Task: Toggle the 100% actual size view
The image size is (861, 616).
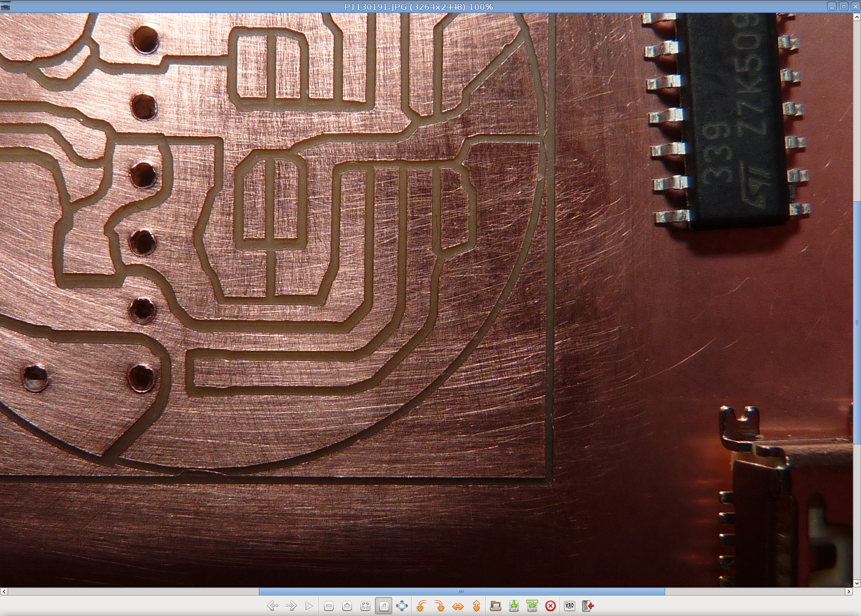Action: point(384,606)
